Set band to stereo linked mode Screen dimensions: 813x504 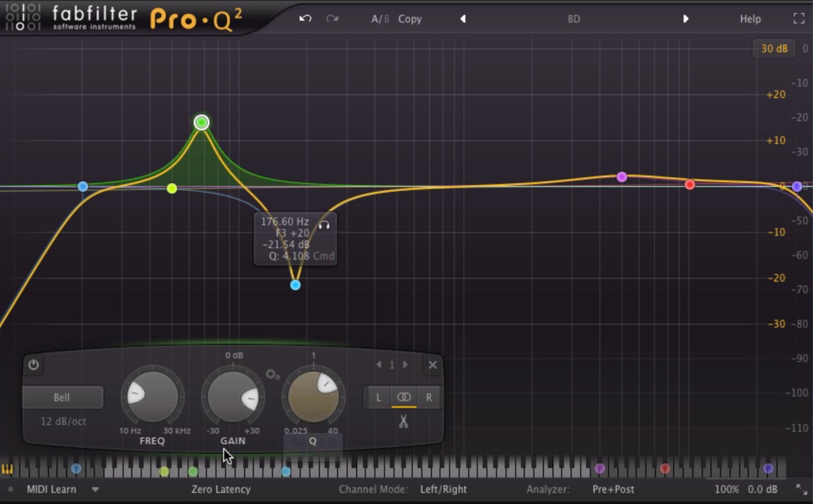pos(404,397)
